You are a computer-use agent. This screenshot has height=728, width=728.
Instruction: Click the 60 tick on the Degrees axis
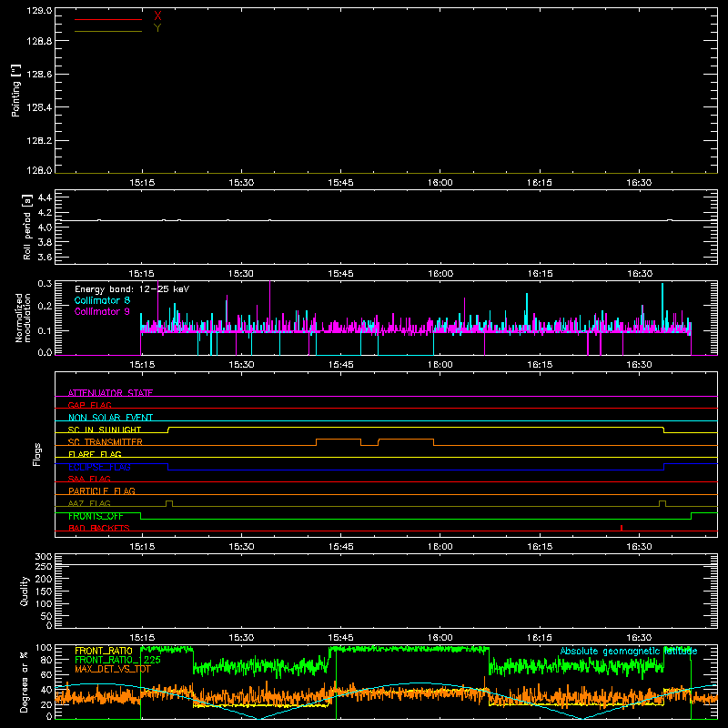(47, 674)
